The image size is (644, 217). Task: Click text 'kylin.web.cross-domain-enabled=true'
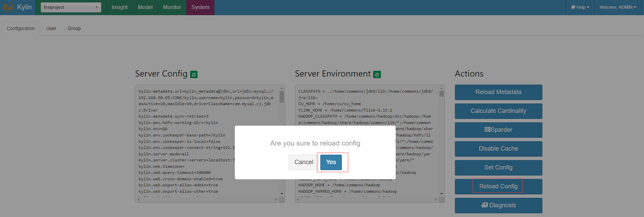pyautogui.click(x=181, y=179)
